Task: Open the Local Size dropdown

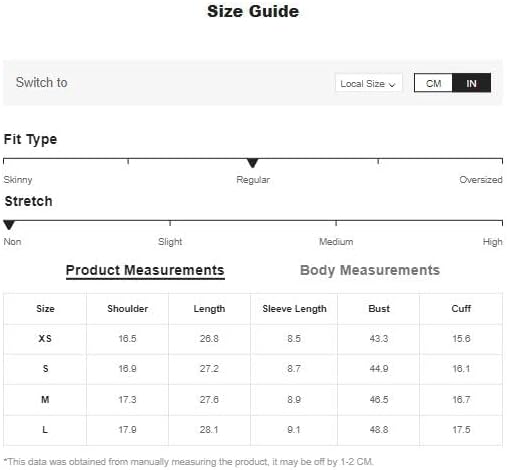Action: pos(368,83)
